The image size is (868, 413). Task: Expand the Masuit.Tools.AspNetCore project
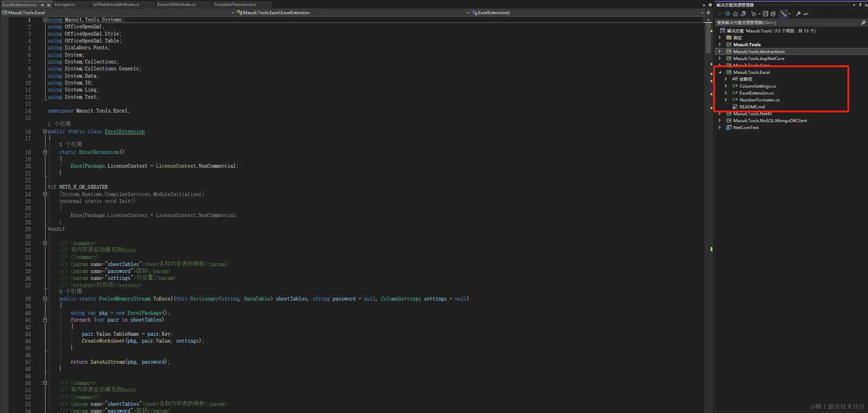(x=720, y=58)
